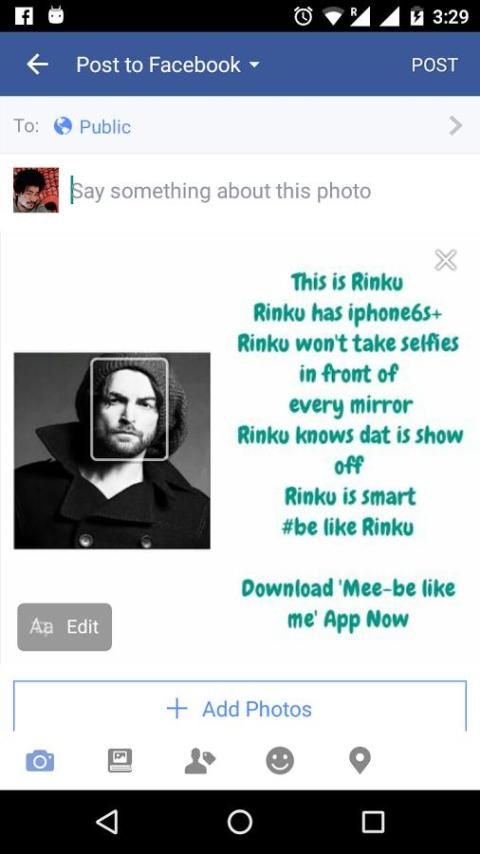The width and height of the screenshot is (480, 854).
Task: Remove the photo with the X icon
Action: click(446, 260)
